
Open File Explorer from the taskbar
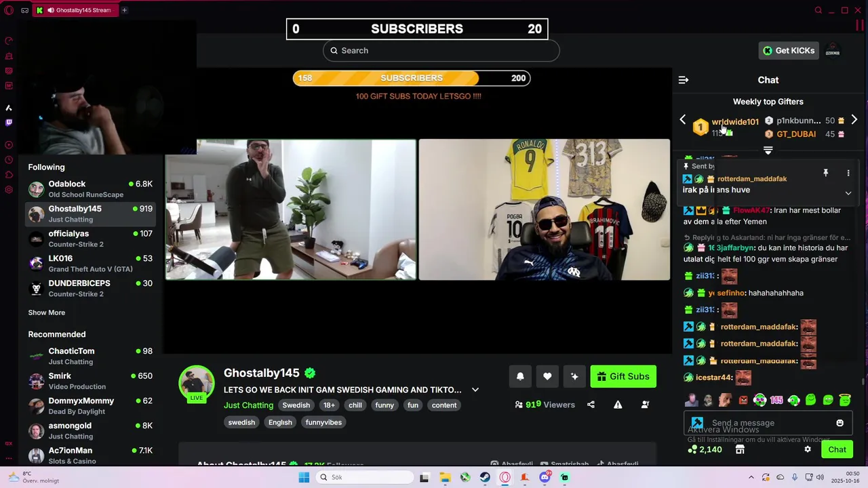(445, 477)
